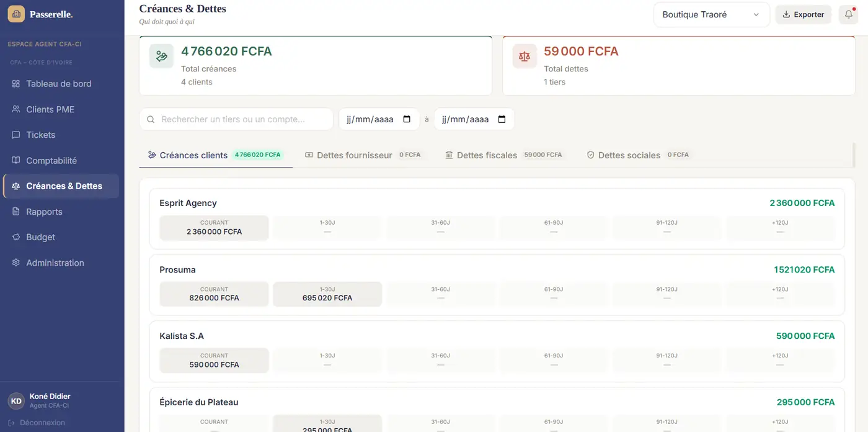Click Esprit Agency Courant 2 360 000 FCFA cell
868x432 pixels.
pyautogui.click(x=214, y=228)
